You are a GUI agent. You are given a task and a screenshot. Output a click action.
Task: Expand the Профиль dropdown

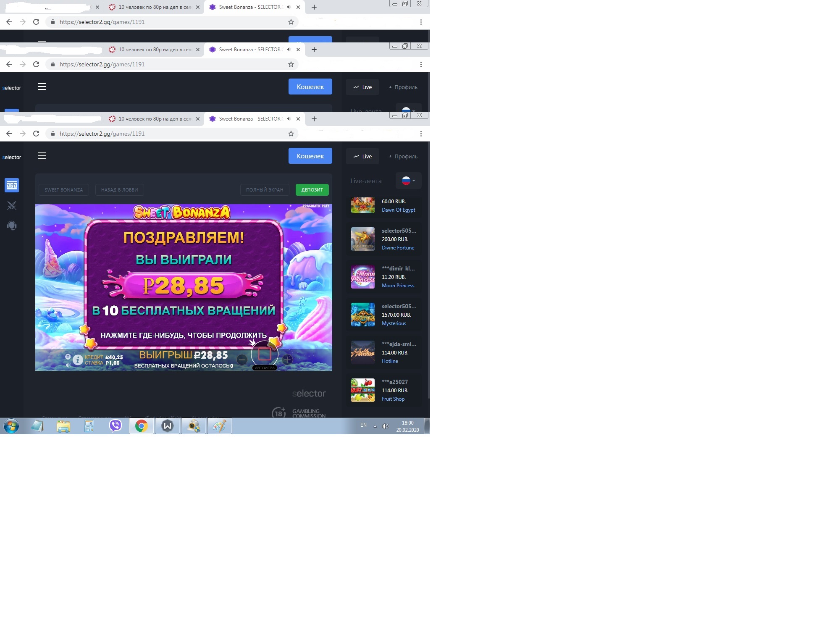[x=403, y=156]
